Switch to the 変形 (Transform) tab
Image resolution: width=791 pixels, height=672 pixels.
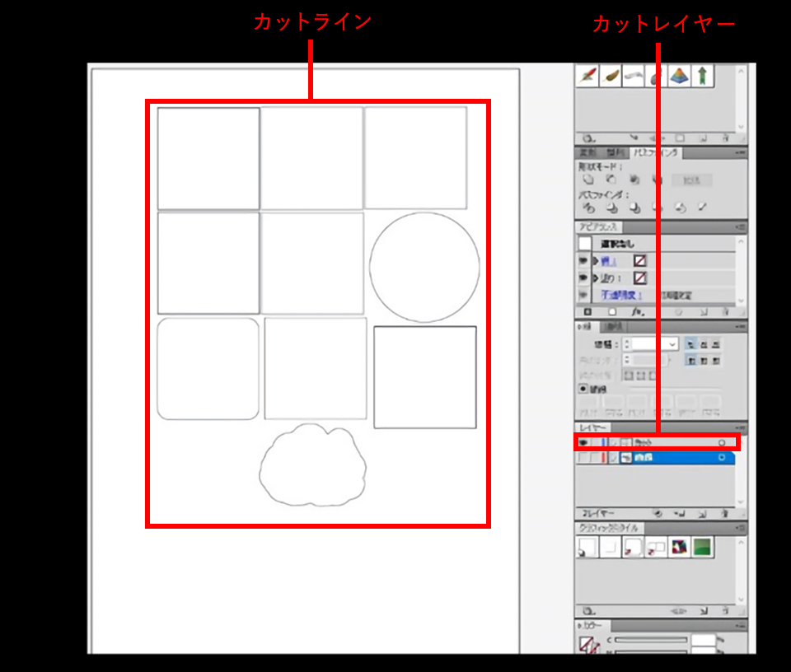click(587, 152)
